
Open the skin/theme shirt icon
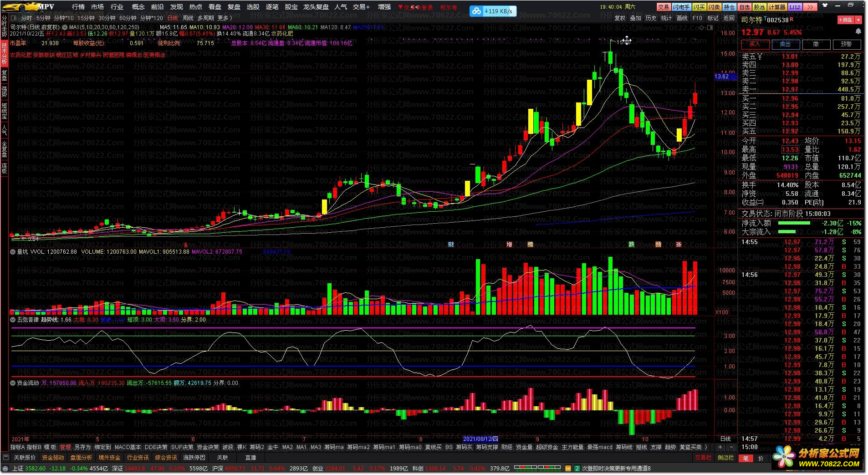click(825, 5)
